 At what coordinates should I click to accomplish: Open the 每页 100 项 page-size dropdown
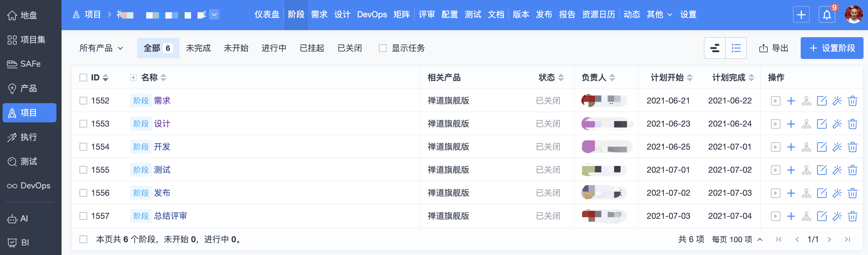tap(737, 239)
